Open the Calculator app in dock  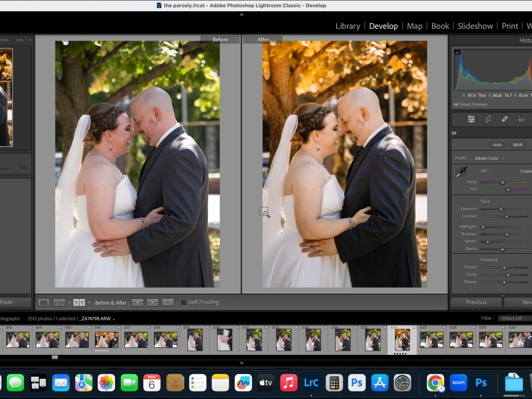coord(334,383)
